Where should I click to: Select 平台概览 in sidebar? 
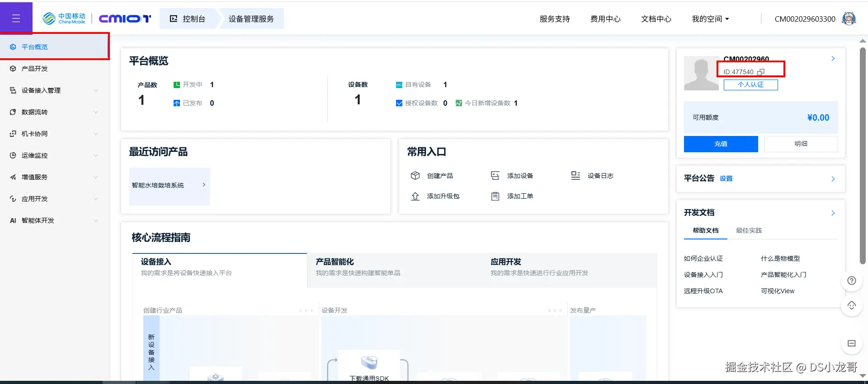tap(54, 47)
